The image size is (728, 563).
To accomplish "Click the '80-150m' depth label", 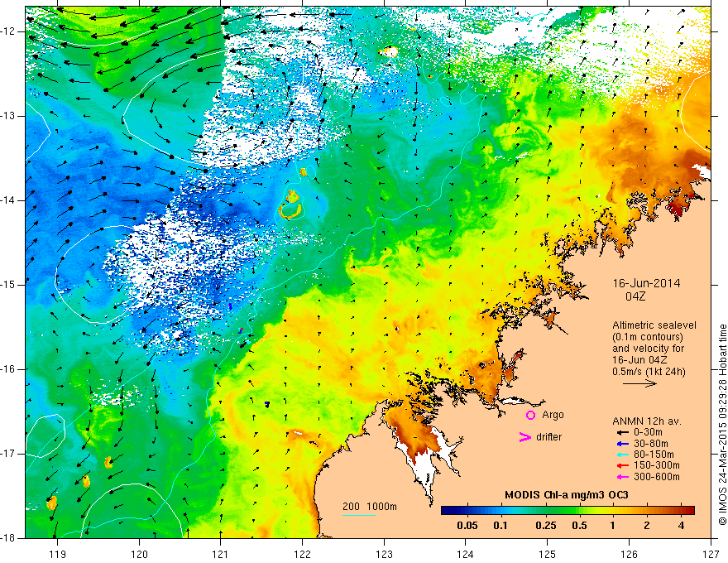I will coord(654,455).
